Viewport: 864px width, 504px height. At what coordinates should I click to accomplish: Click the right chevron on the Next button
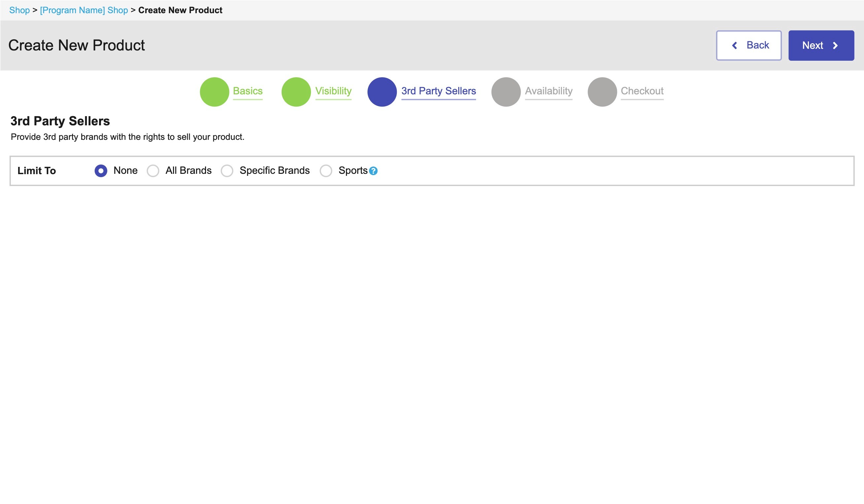[x=836, y=46]
